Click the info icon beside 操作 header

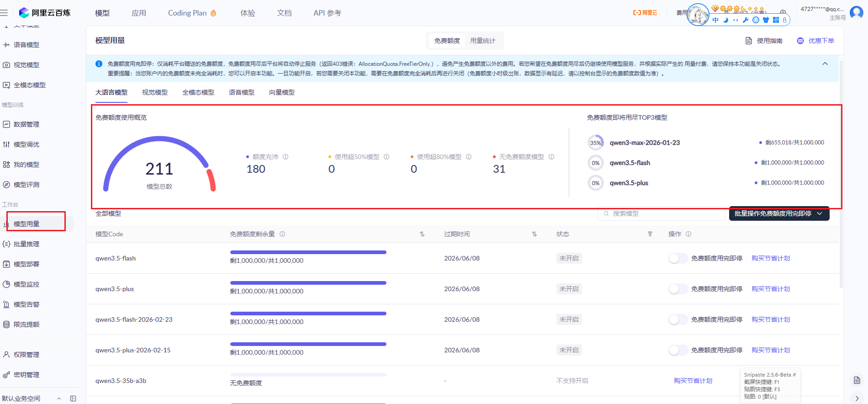coord(688,234)
